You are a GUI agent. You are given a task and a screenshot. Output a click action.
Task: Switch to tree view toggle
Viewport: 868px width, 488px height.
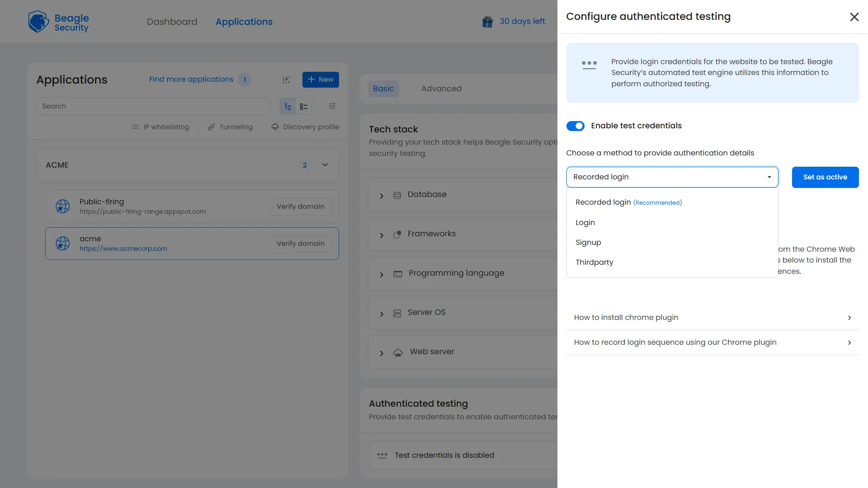(288, 106)
